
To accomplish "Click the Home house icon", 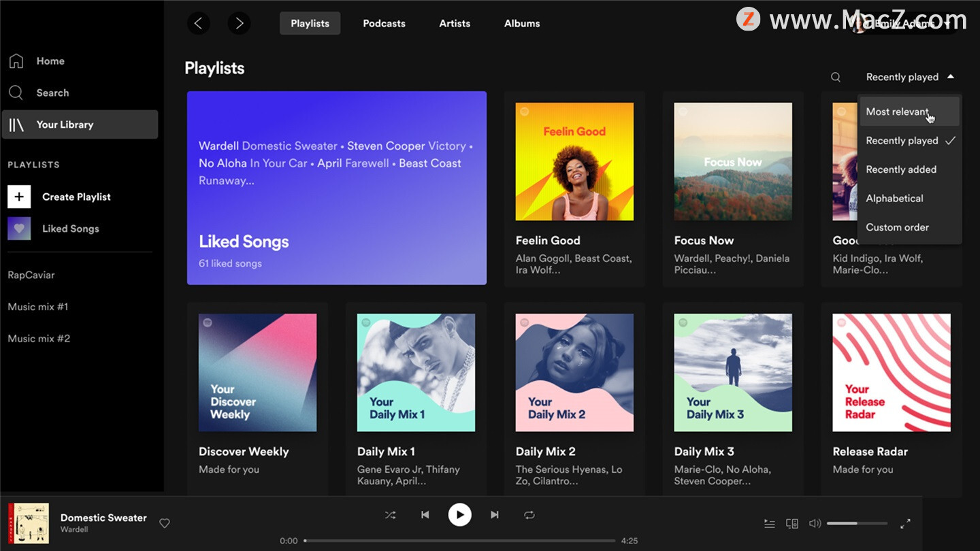I will [x=16, y=61].
